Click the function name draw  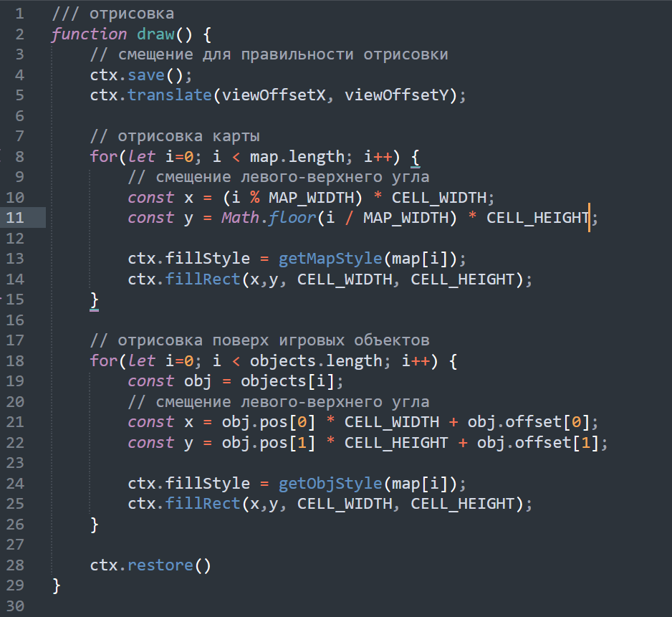point(155,34)
